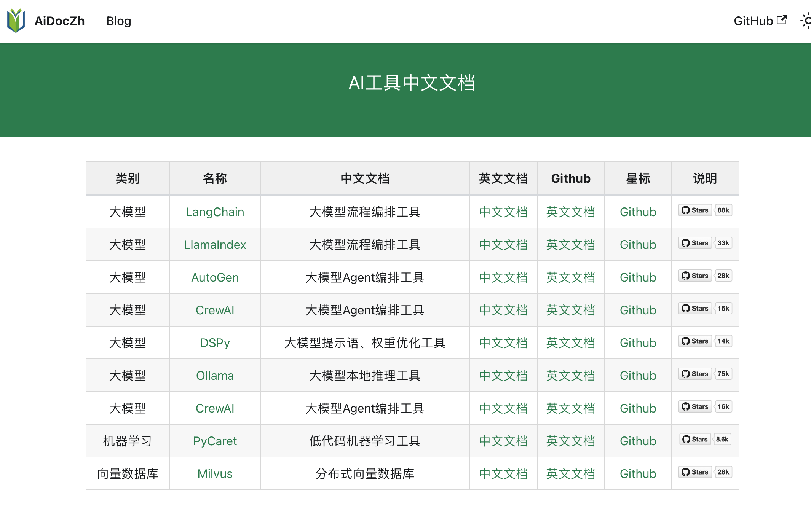Open the Github link for Ollama
Screen dimensions: 811x532
[638, 376]
